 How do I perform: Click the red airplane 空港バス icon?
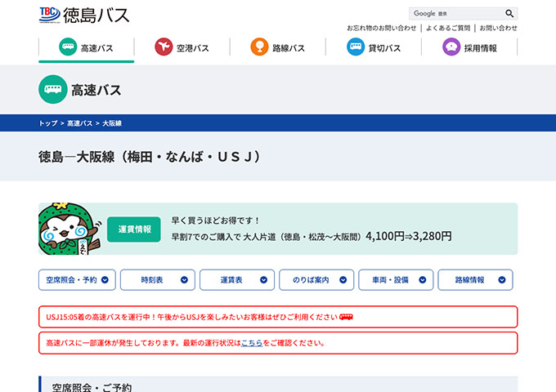164,47
